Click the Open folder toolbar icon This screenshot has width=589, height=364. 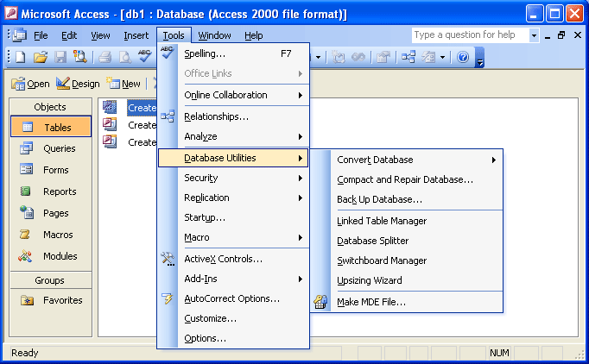41,57
